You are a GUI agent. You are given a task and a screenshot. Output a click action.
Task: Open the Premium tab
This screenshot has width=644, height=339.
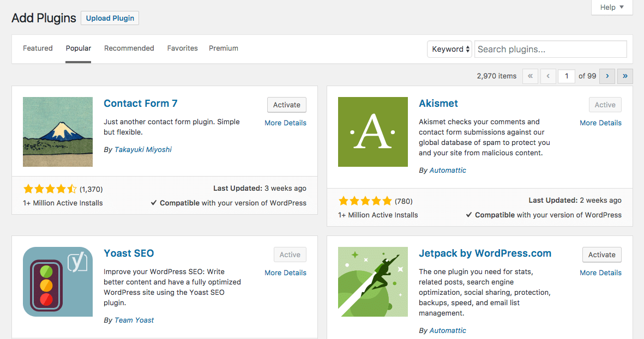coord(224,48)
